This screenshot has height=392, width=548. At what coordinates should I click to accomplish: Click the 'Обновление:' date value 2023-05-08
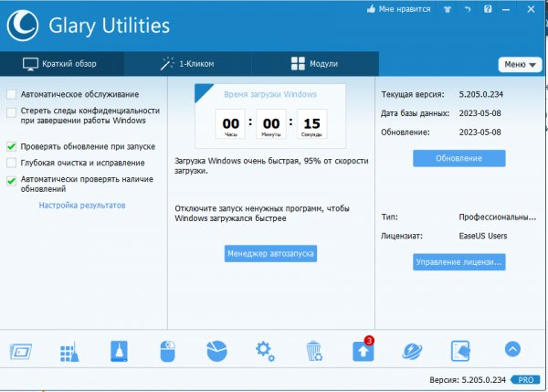click(479, 132)
